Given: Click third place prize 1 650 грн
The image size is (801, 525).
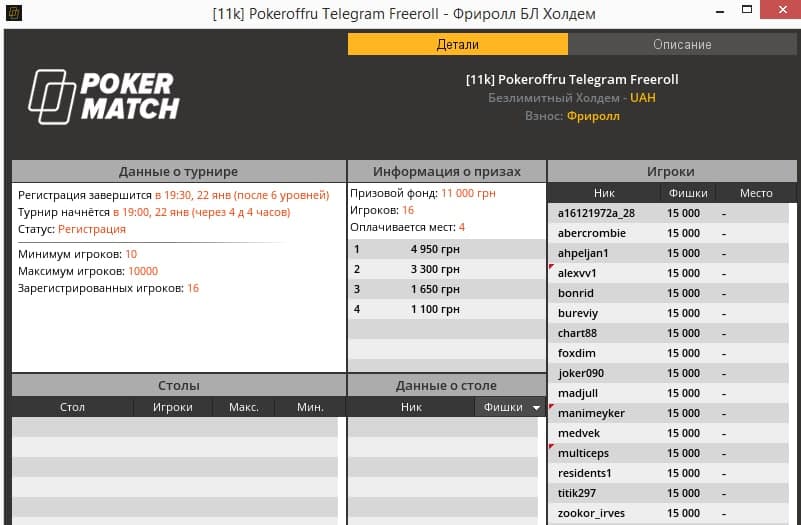Looking at the screenshot, I should click(435, 289).
